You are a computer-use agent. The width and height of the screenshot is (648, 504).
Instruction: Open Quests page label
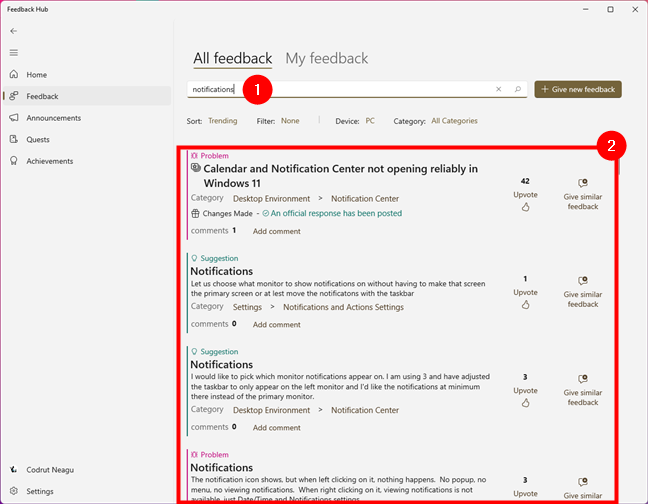[x=38, y=140]
